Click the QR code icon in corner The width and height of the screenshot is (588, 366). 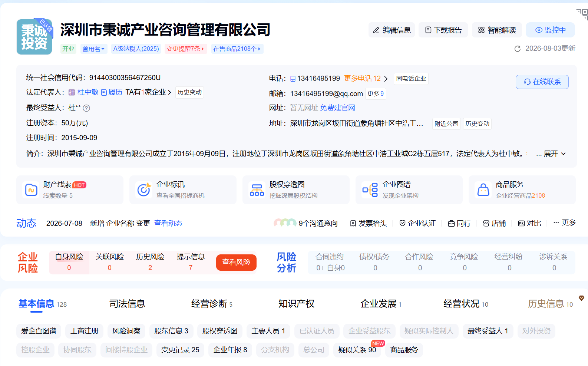[582, 14]
